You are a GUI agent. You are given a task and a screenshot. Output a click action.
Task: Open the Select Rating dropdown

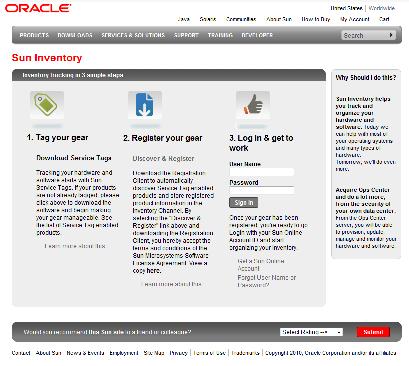[x=311, y=332]
